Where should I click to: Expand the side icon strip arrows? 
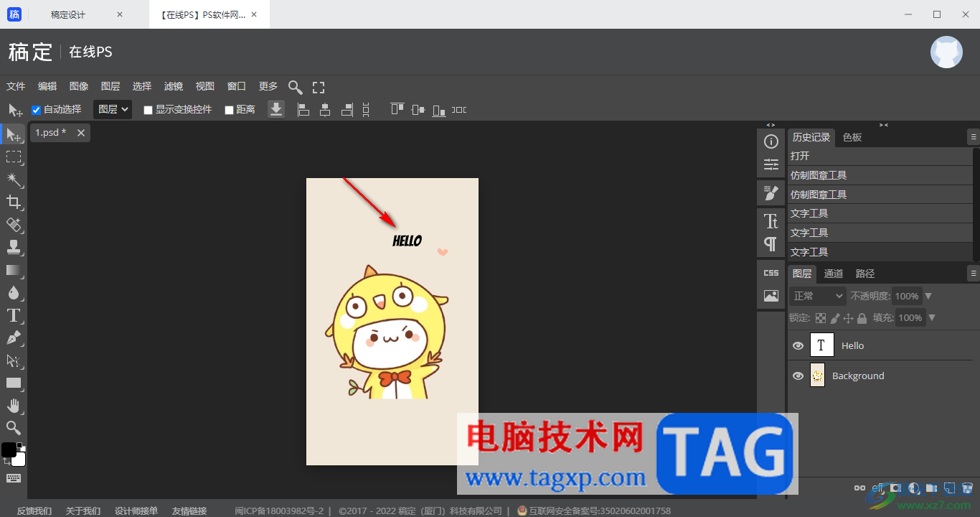click(x=771, y=125)
